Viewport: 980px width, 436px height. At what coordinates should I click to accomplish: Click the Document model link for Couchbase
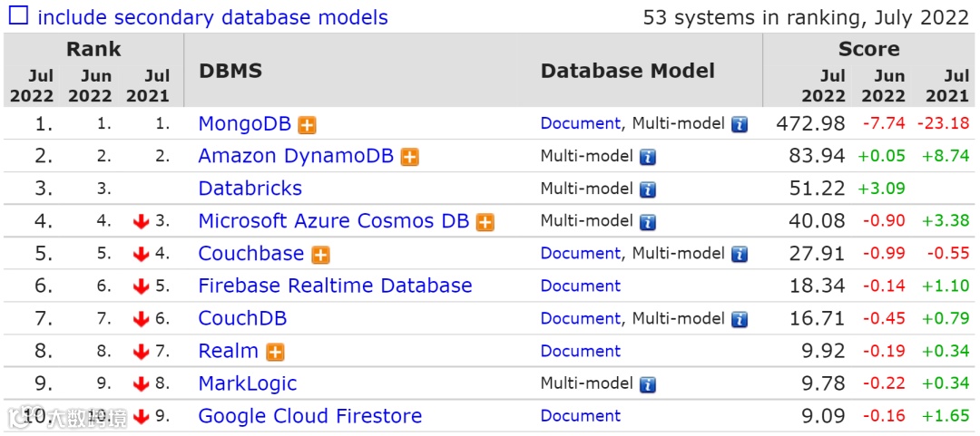click(x=581, y=254)
